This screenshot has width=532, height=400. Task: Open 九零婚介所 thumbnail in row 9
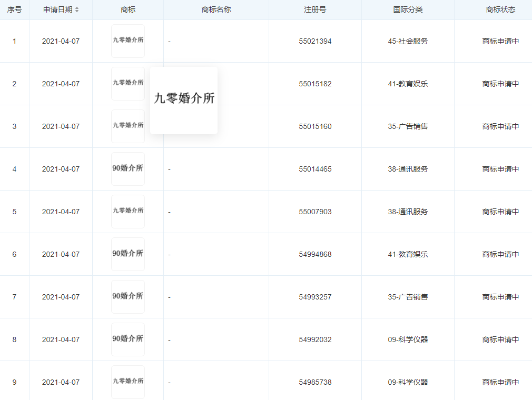click(x=128, y=382)
